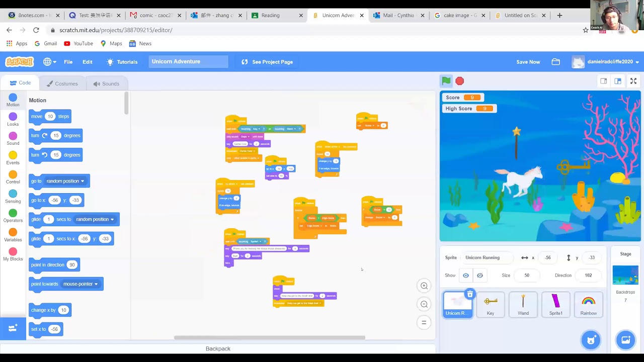644x362 pixels.
Task: Show the sprite using the eye icon
Action: pyautogui.click(x=466, y=276)
